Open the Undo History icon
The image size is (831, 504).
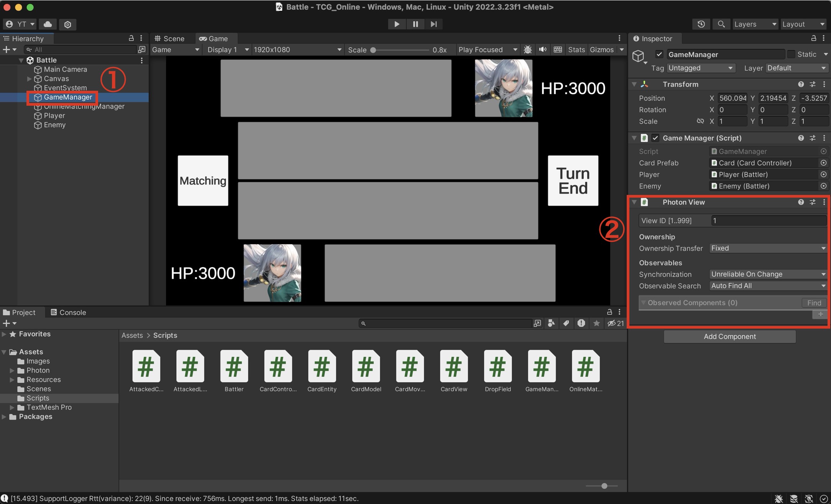pyautogui.click(x=701, y=24)
